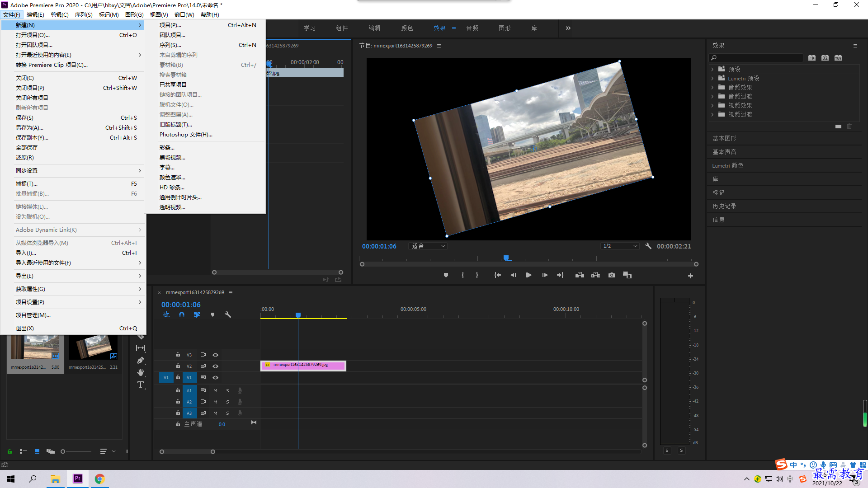Open the 历史记录 panel
868x488 pixels.
[x=724, y=206]
